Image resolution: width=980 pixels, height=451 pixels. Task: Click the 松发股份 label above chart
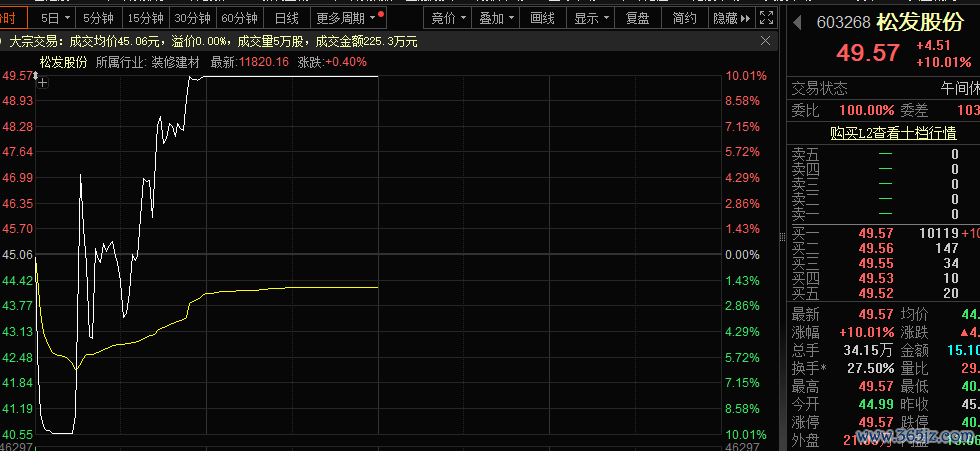click(x=63, y=62)
